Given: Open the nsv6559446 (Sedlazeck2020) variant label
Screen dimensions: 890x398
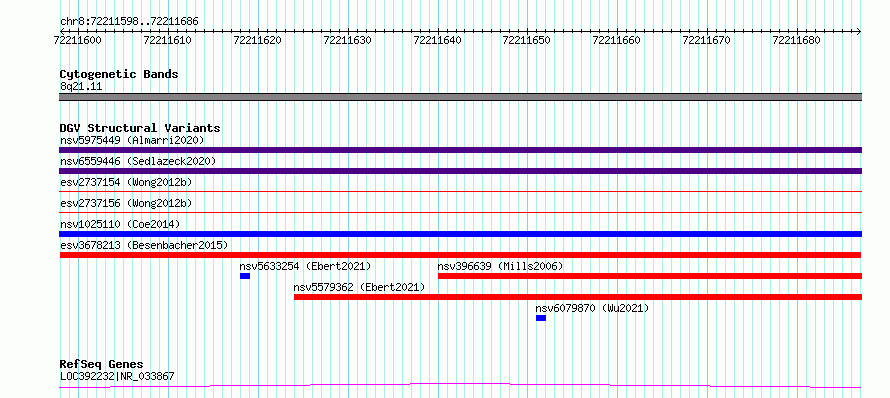Looking at the screenshot, I should pyautogui.click(x=138, y=161).
